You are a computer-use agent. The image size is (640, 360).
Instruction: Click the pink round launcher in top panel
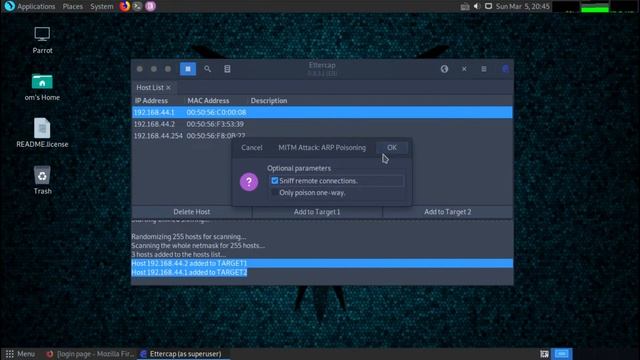click(x=150, y=6)
